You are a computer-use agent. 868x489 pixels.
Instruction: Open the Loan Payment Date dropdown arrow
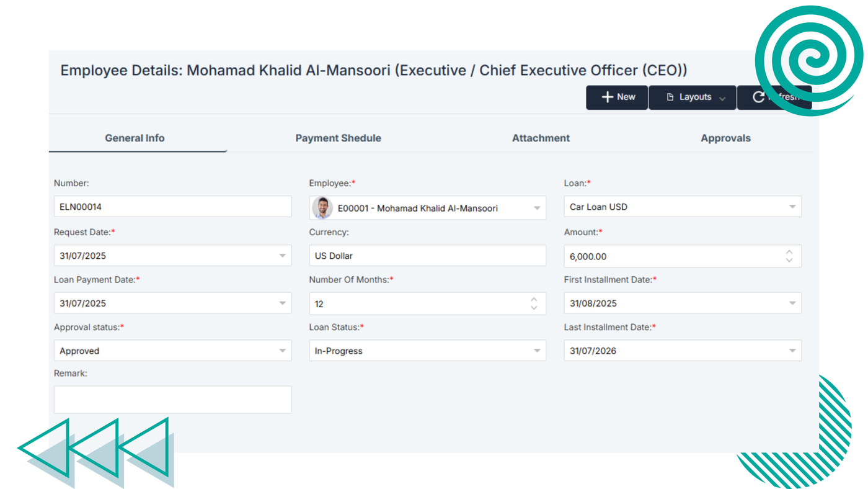coord(282,303)
